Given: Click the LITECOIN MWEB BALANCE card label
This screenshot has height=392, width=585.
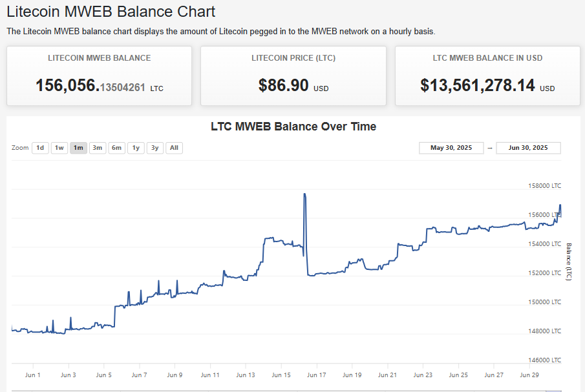Looking at the screenshot, I should (100, 58).
